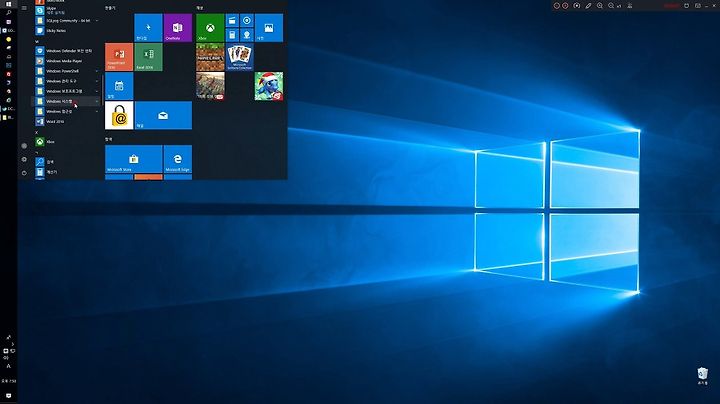The height and width of the screenshot is (404, 720).
Task: Open the Minecraft tile
Action: 210,57
